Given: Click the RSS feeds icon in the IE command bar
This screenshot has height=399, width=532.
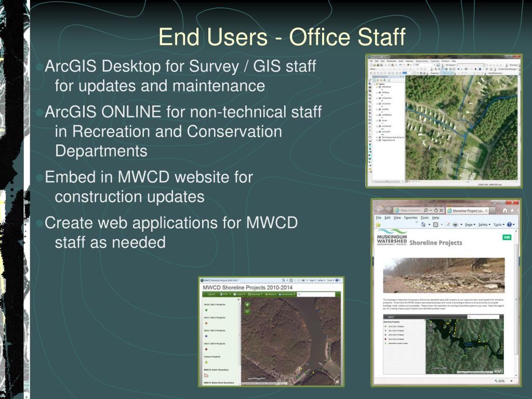Looking at the screenshot, I should 435,224.
